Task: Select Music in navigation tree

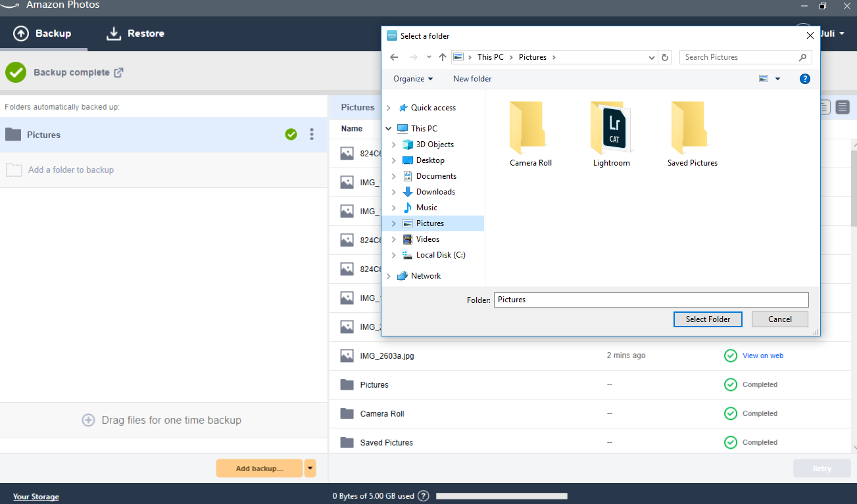Action: pyautogui.click(x=427, y=208)
